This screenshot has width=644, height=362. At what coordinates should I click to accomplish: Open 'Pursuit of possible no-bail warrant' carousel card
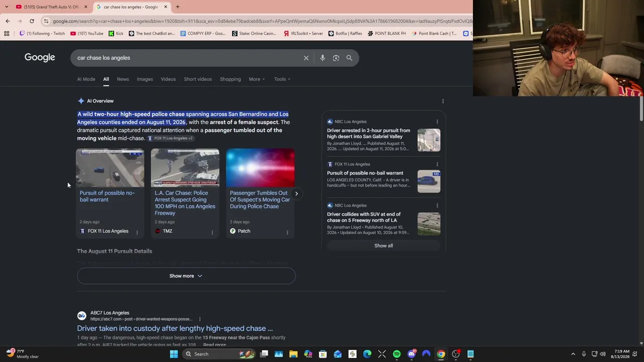107,196
